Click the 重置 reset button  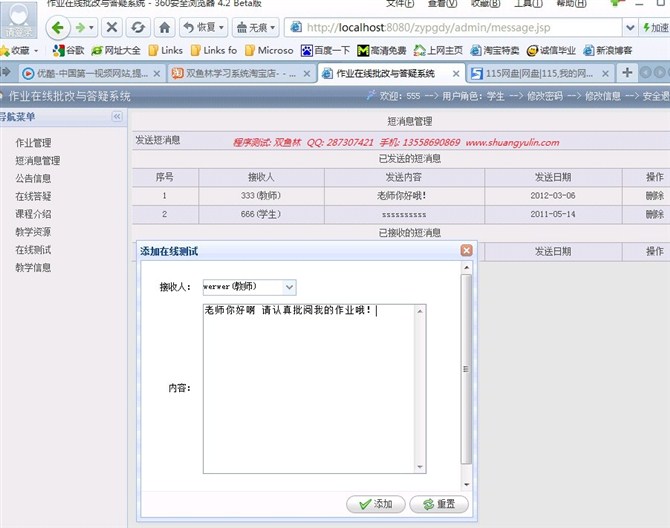(x=439, y=504)
